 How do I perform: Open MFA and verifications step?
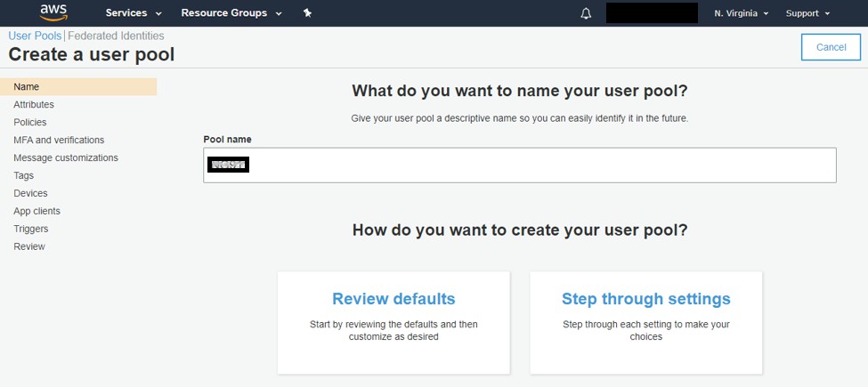59,140
